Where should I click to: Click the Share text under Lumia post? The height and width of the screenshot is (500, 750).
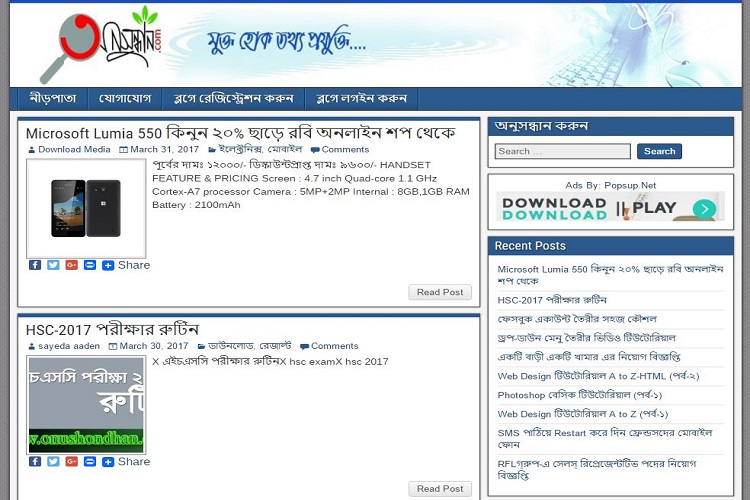tap(134, 265)
